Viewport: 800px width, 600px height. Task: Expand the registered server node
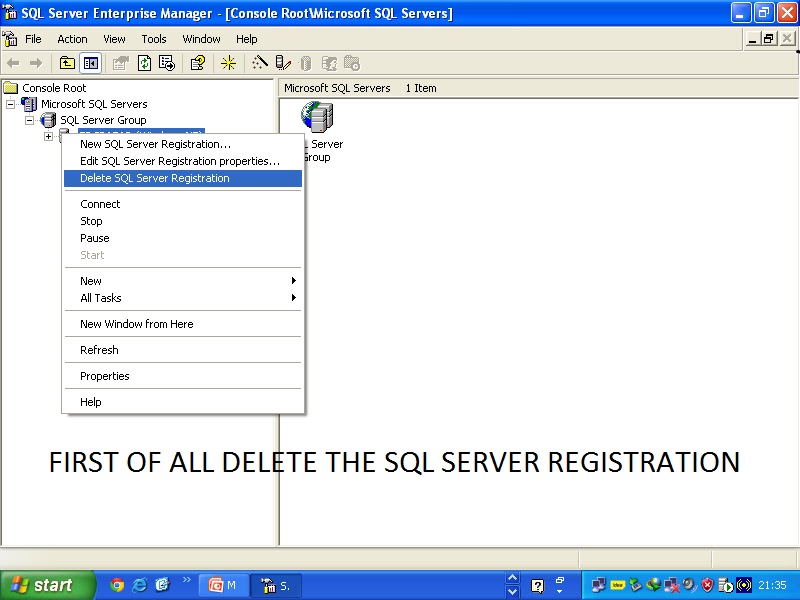click(x=48, y=136)
